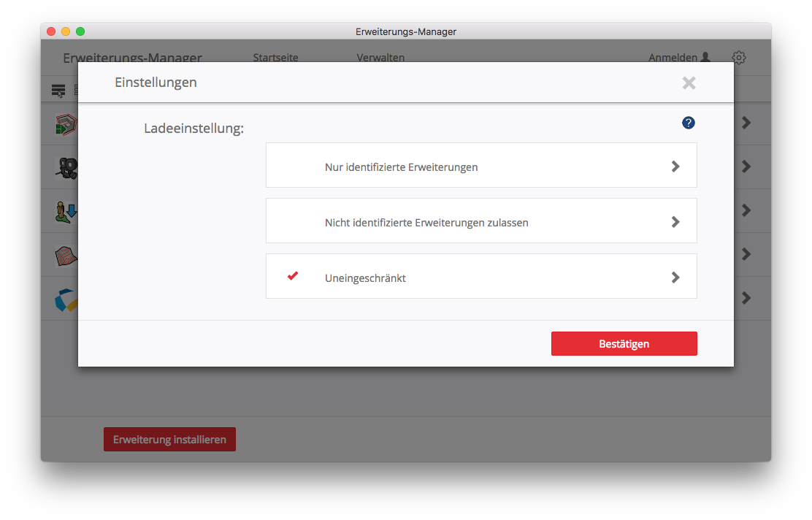Open settings via the gear icon
This screenshot has width=812, height=520.
(x=738, y=58)
